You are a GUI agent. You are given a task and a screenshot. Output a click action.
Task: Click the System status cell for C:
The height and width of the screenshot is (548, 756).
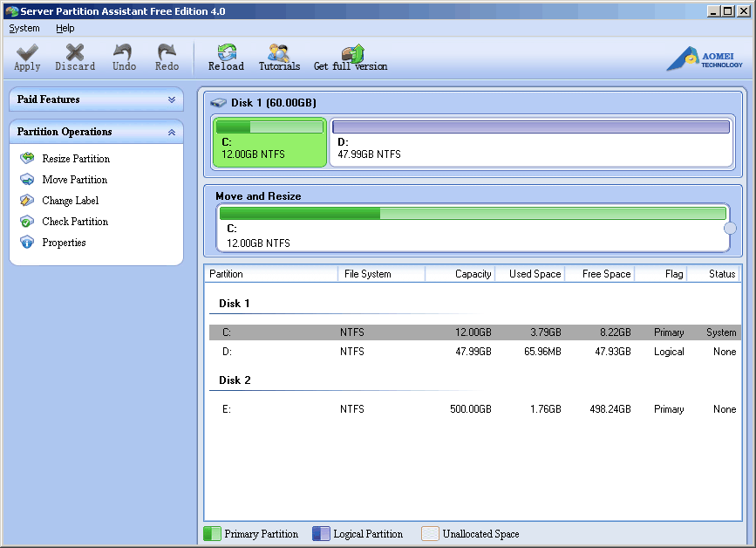(721, 332)
